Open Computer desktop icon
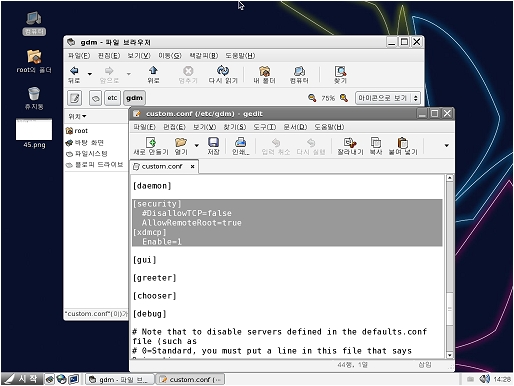This screenshot has width=514, height=386. coord(34,23)
